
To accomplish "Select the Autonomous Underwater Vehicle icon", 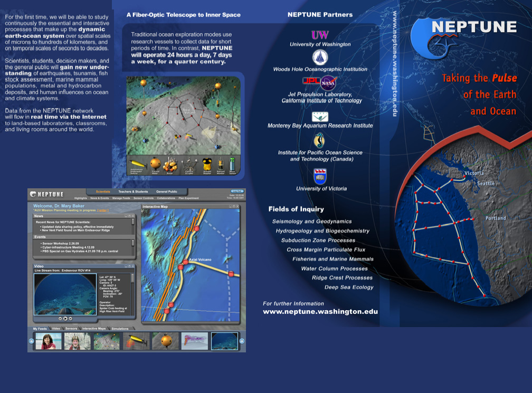I will coord(137,166).
